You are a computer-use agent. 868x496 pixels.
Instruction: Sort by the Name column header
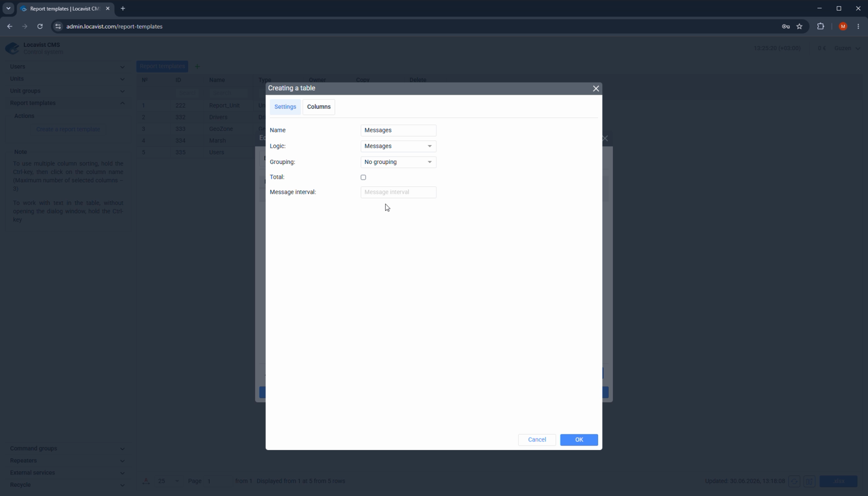pos(217,80)
